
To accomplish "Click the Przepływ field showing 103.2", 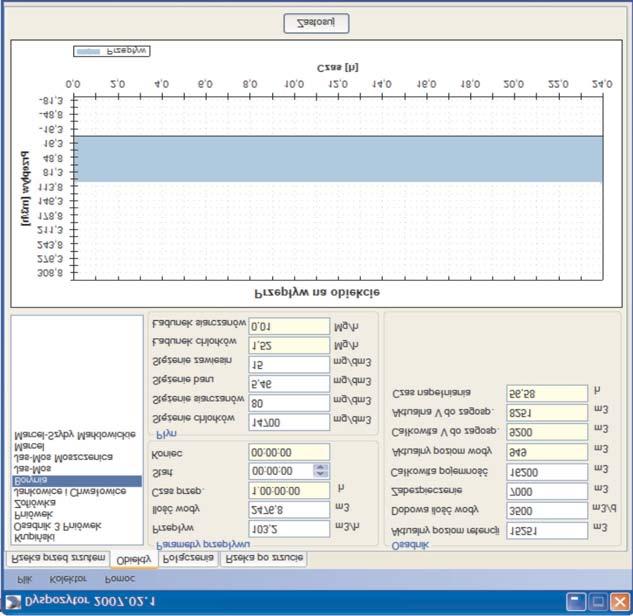I will (289, 529).
